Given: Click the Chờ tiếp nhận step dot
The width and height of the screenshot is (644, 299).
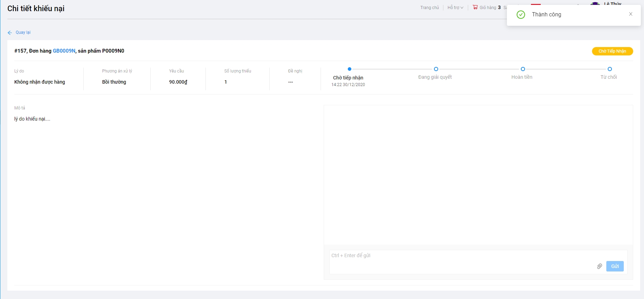Looking at the screenshot, I should 349,69.
